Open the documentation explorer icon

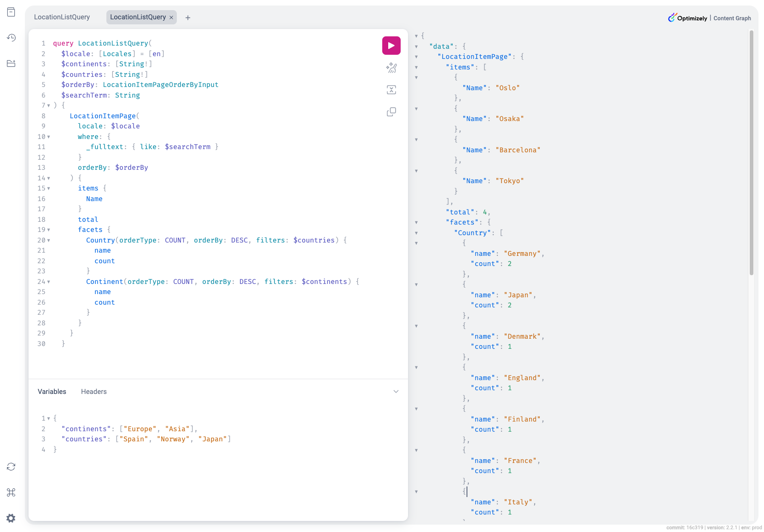tap(12, 12)
